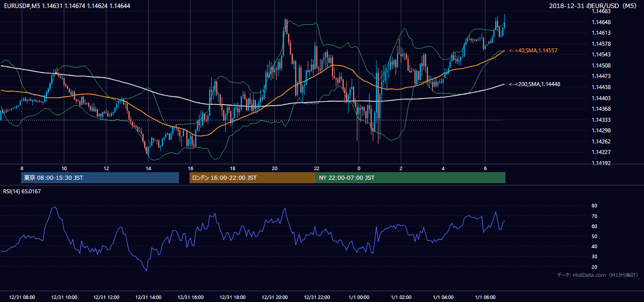Click the 12/31 08:00 time axis label
Image resolution: width=644 pixels, height=302 pixels.
click(x=22, y=297)
